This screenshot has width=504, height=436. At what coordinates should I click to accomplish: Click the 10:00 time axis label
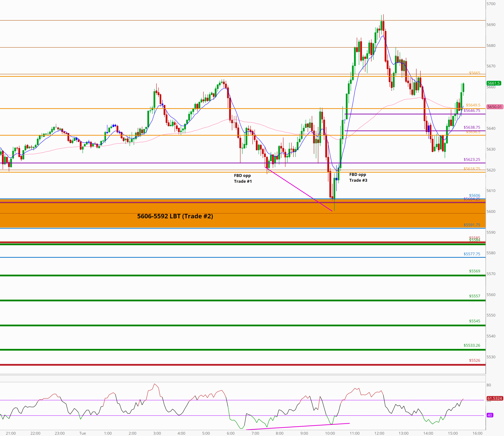pos(330,433)
